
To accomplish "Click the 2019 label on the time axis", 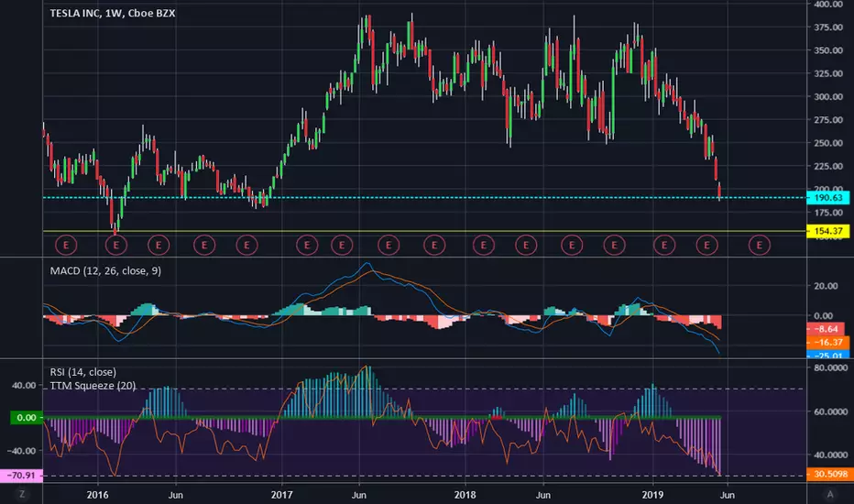I will (x=652, y=495).
